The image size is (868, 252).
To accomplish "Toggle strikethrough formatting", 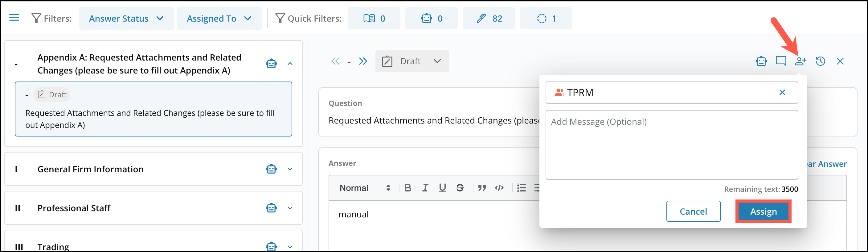I will pos(460,188).
